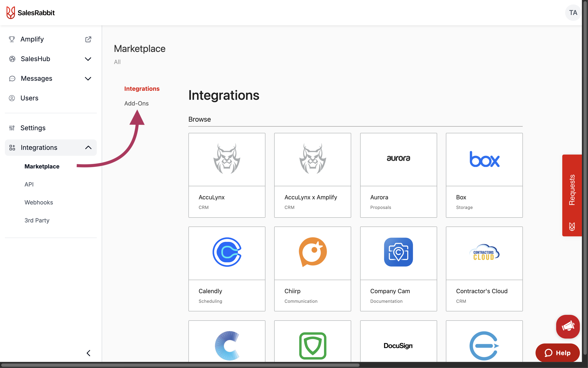Screen dimensions: 588x368
Task: Click the 'Browse' section heading
Action: pos(199,119)
